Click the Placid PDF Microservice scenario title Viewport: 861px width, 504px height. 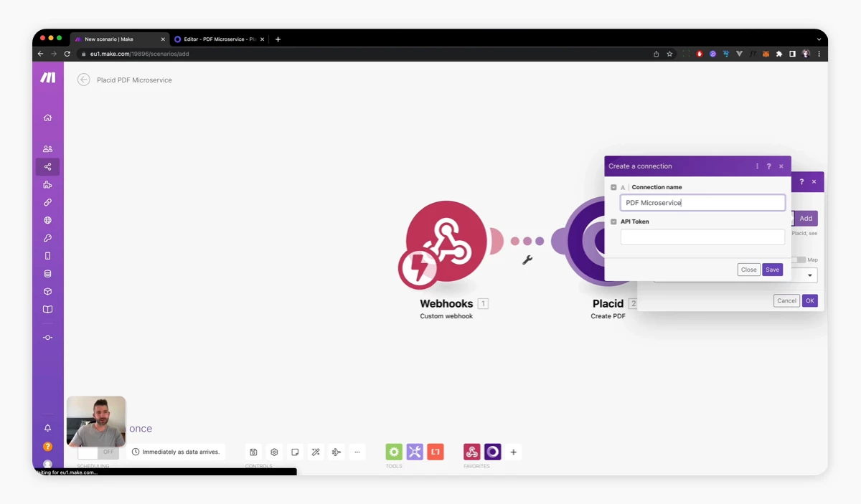click(134, 80)
